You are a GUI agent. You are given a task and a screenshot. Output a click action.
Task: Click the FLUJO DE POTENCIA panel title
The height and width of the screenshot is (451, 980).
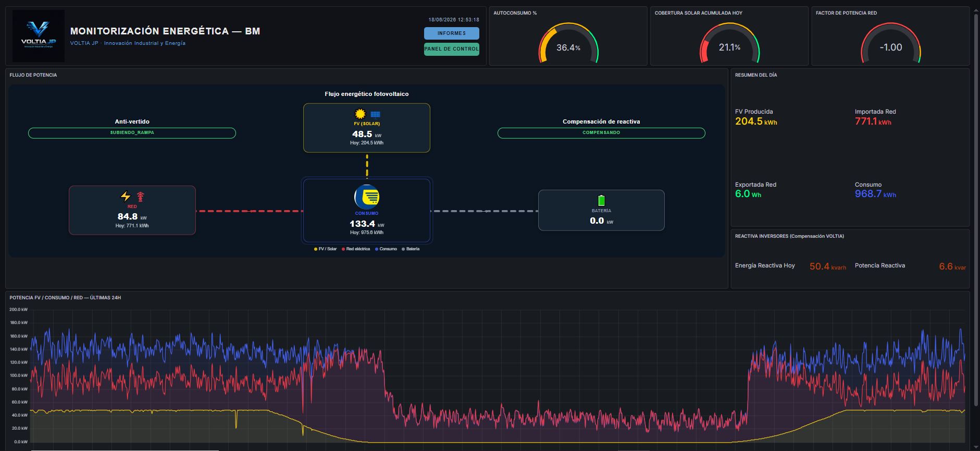[x=33, y=75]
